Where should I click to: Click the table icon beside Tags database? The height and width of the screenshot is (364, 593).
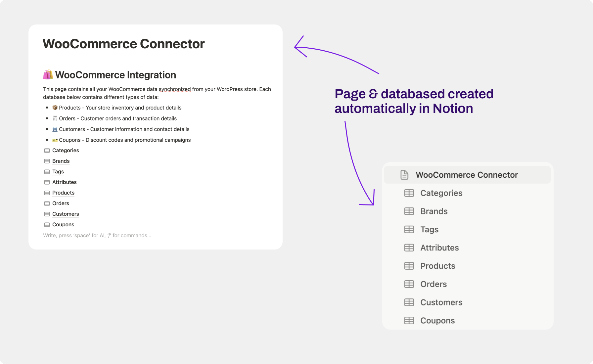47,172
